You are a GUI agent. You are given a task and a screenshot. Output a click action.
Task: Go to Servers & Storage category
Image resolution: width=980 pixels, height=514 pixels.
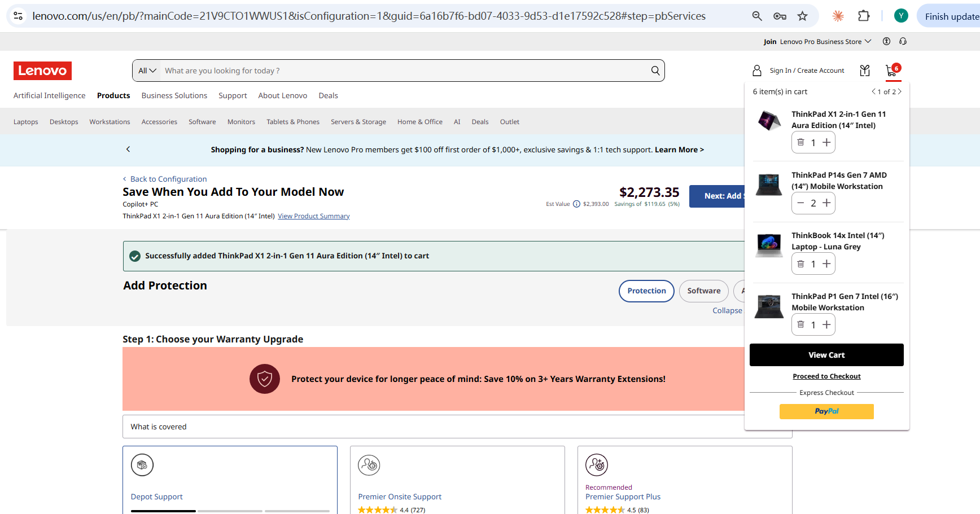click(358, 122)
